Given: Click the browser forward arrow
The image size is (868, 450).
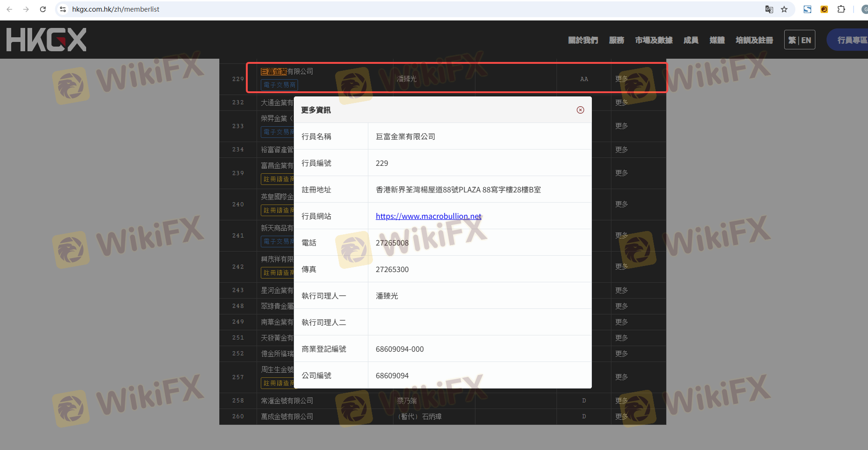Looking at the screenshot, I should [x=26, y=9].
